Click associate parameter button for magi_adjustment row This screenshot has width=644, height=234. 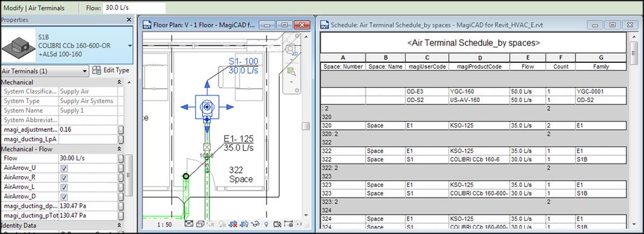(x=121, y=130)
